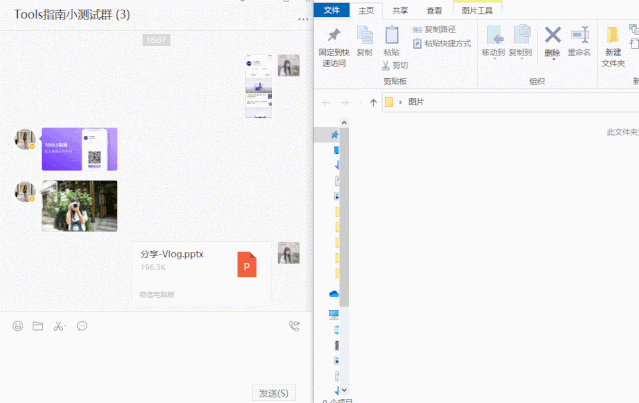
Task: Click the 删除 red X icon
Action: tap(553, 35)
